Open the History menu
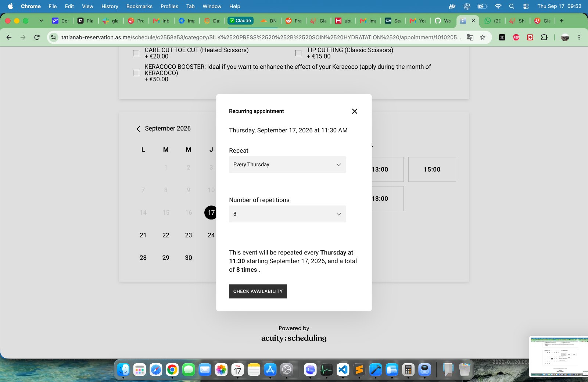 coord(110,6)
